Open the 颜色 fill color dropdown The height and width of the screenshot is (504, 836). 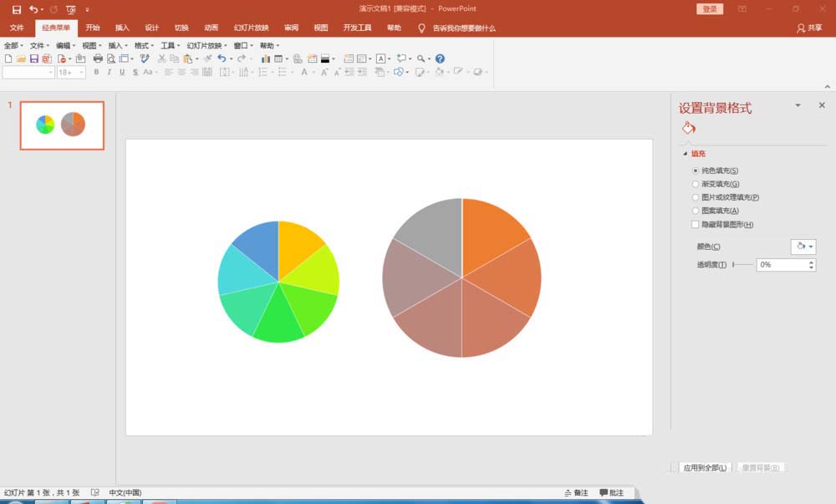click(x=803, y=246)
